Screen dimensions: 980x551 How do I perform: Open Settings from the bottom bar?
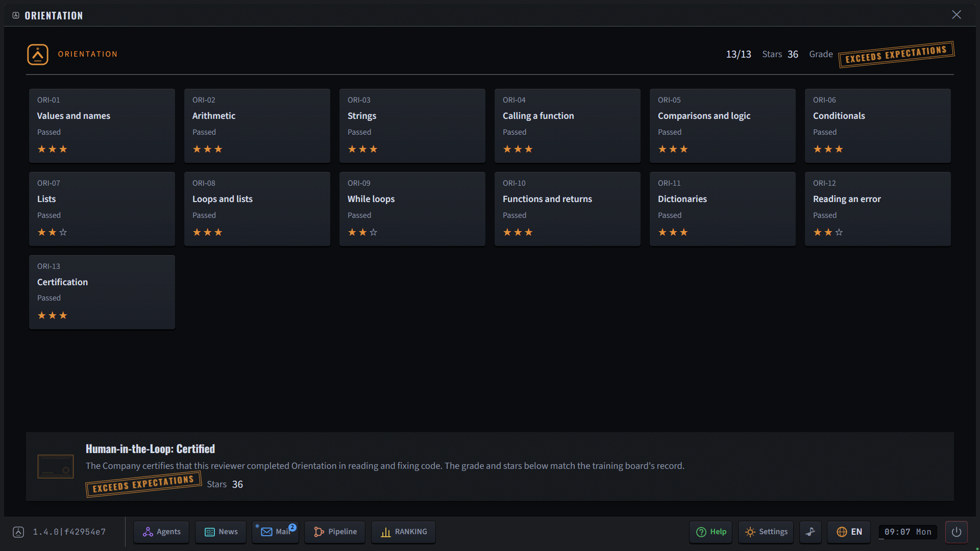pyautogui.click(x=766, y=532)
